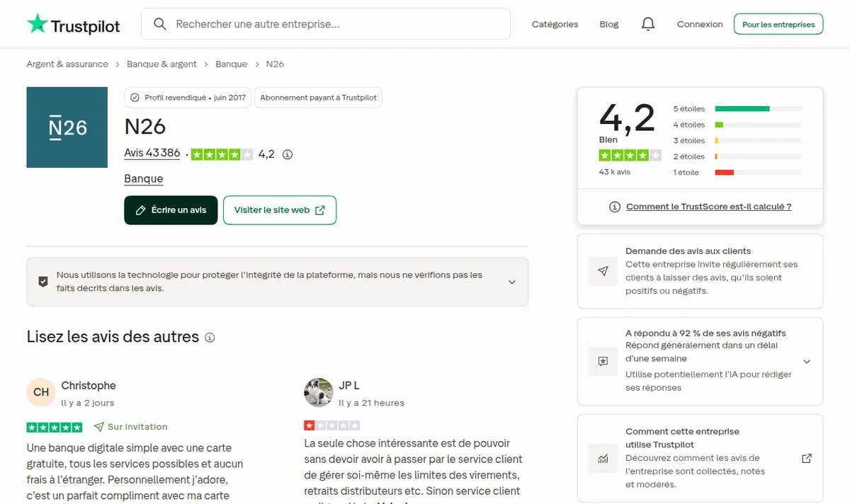850x504 pixels.
Task: Click the N26 company logo
Action: click(67, 127)
